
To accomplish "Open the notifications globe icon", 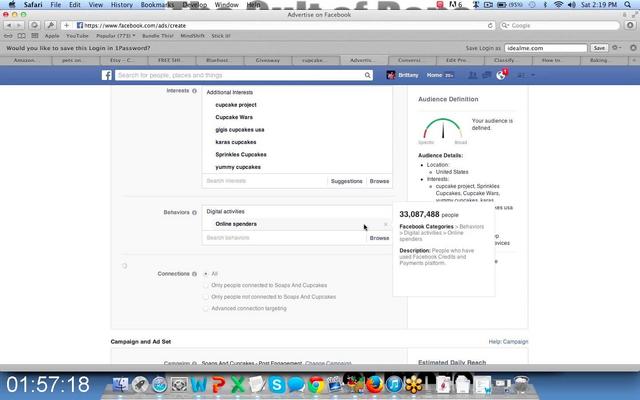I will pyautogui.click(x=501, y=75).
